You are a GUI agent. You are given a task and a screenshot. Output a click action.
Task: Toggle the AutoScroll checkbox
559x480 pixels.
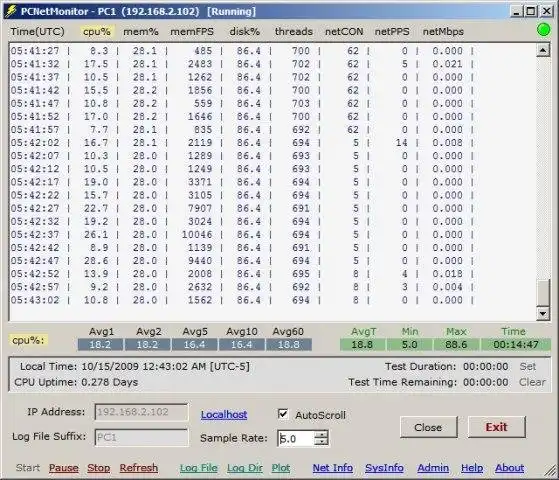pos(283,414)
